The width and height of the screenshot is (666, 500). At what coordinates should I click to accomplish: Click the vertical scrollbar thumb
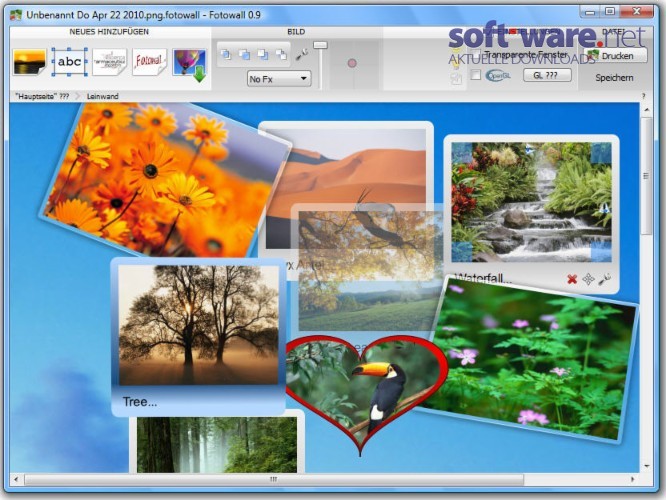click(x=646, y=176)
